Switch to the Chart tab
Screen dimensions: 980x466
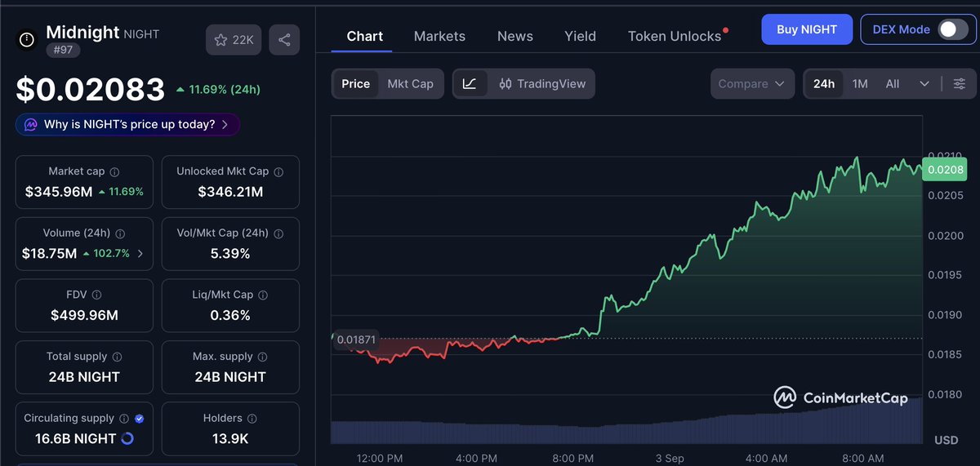(x=365, y=36)
